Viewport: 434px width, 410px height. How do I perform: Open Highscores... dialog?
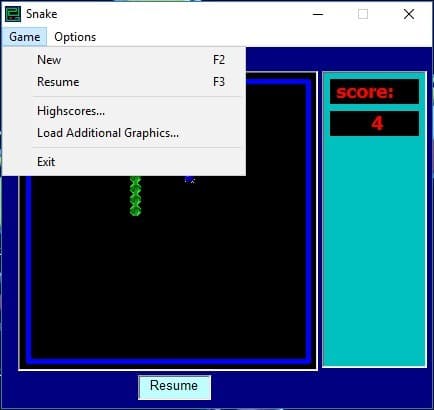click(x=124, y=111)
